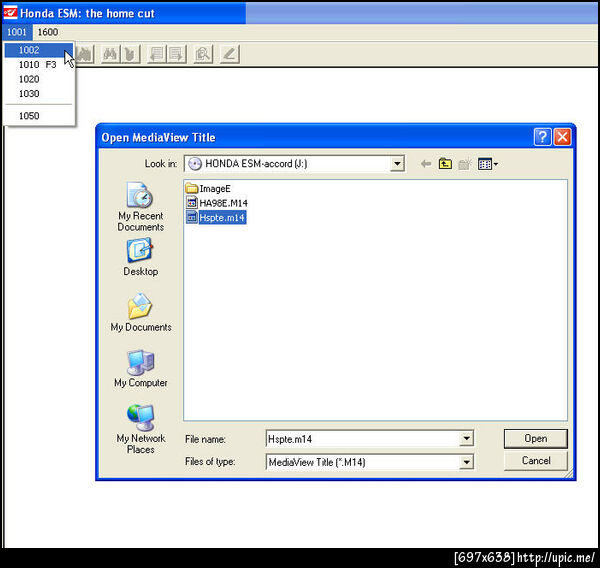Click the Open button
The image size is (600, 568).
[x=535, y=439]
